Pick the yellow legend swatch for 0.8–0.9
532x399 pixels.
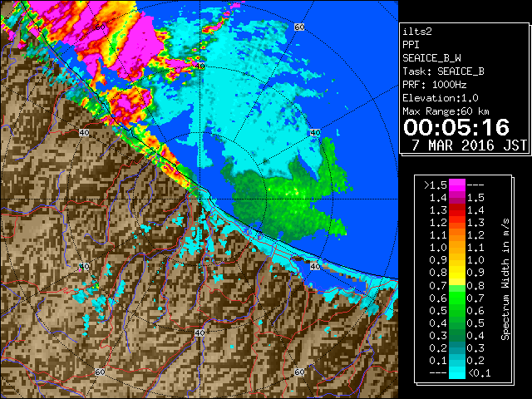[457, 273]
